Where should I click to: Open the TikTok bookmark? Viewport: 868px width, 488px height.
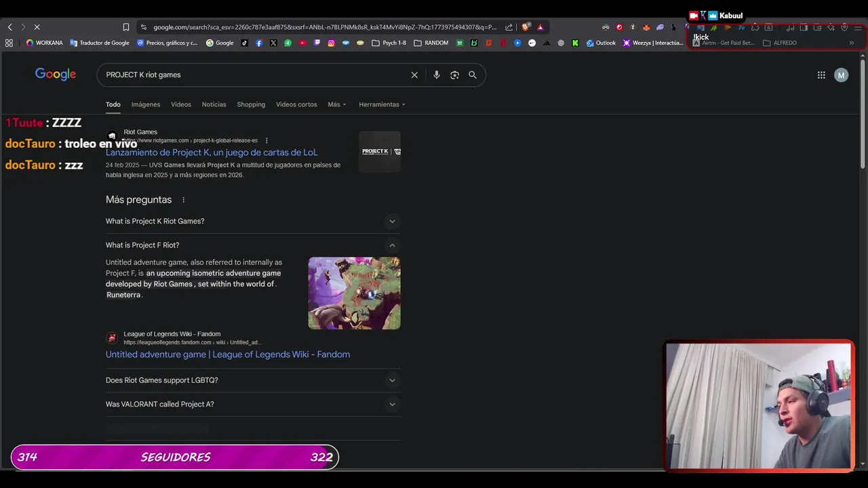pyautogui.click(x=244, y=43)
